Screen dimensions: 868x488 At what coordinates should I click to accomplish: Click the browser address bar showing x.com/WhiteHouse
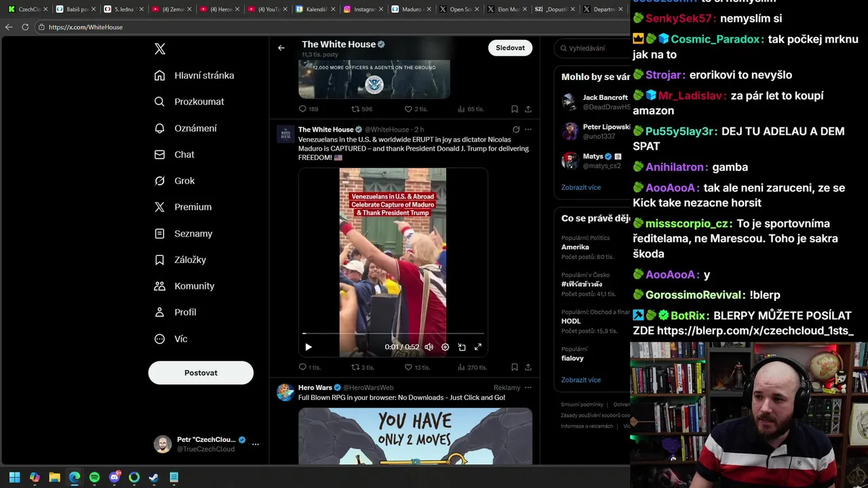click(x=332, y=27)
